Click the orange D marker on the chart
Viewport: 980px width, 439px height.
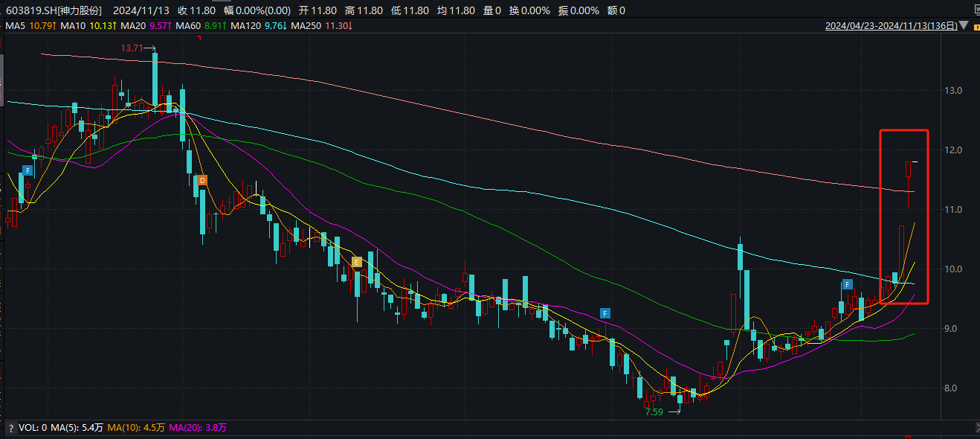pos(202,180)
